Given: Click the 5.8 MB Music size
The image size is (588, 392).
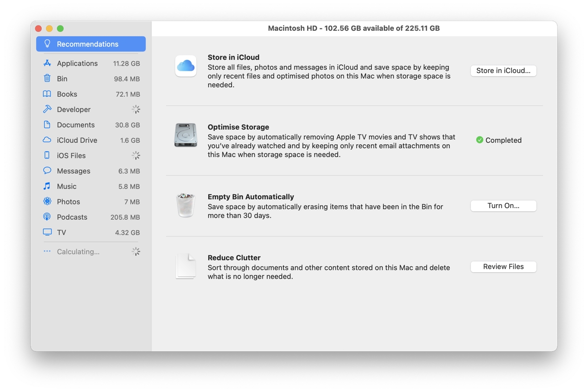Looking at the screenshot, I should (x=129, y=186).
